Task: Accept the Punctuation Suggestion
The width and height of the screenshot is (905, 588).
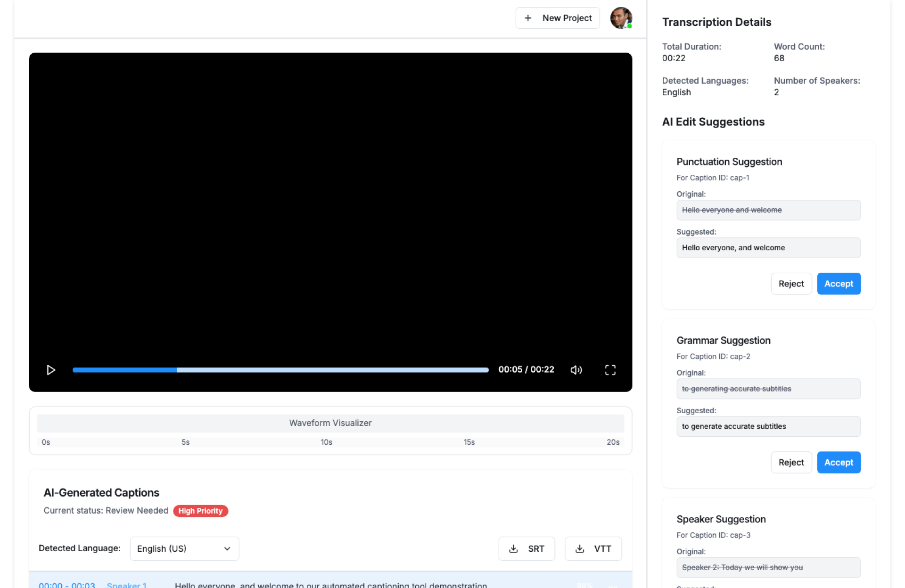Action: click(x=838, y=284)
